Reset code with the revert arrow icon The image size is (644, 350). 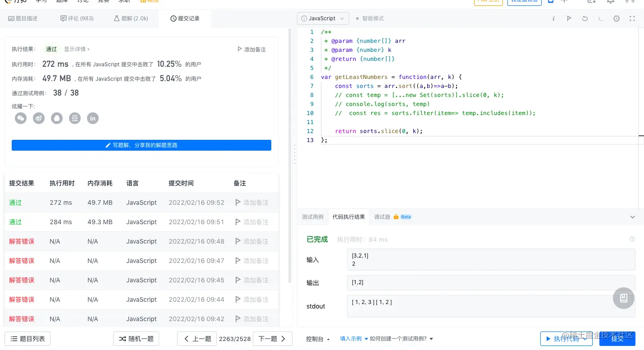585,18
